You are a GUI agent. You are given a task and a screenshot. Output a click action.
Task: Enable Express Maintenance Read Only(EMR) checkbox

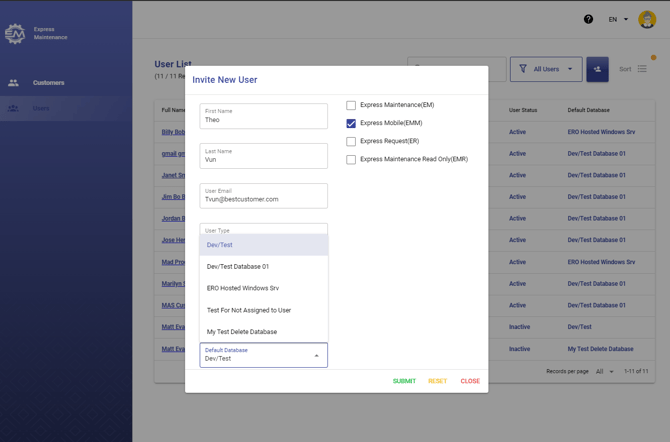click(x=351, y=159)
